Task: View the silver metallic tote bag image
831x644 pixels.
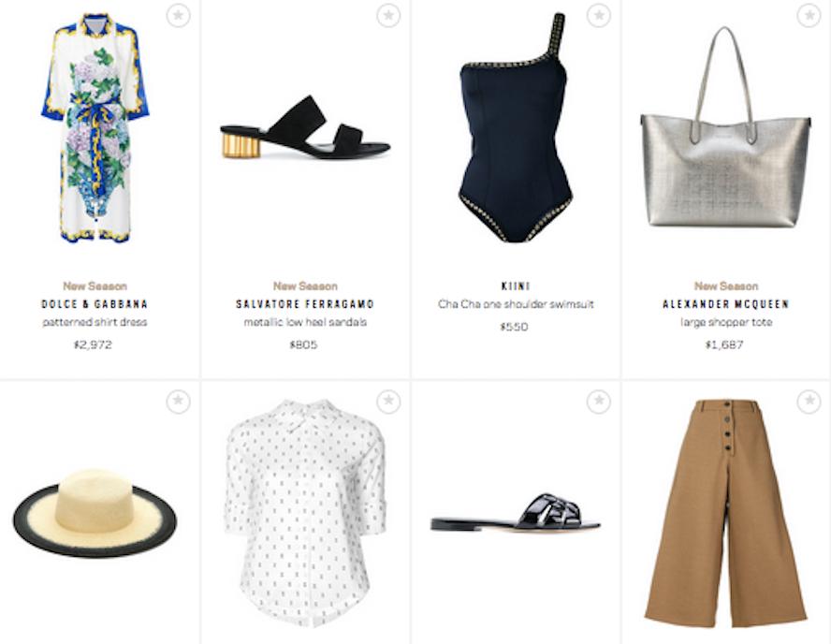Action: [725, 127]
